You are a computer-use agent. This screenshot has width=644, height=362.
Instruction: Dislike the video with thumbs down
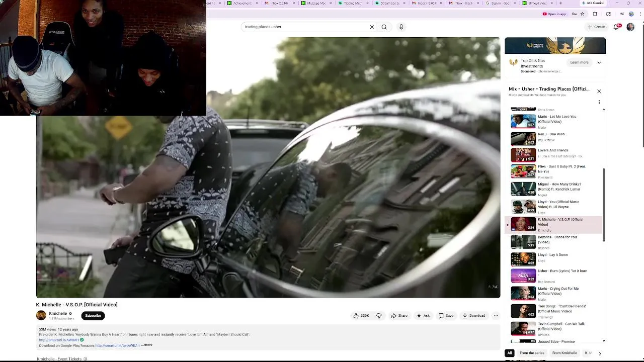[379, 316]
